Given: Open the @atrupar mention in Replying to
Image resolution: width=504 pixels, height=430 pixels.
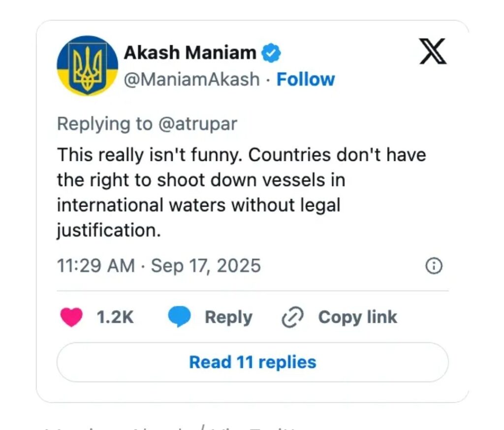Looking at the screenshot, I should (198, 124).
